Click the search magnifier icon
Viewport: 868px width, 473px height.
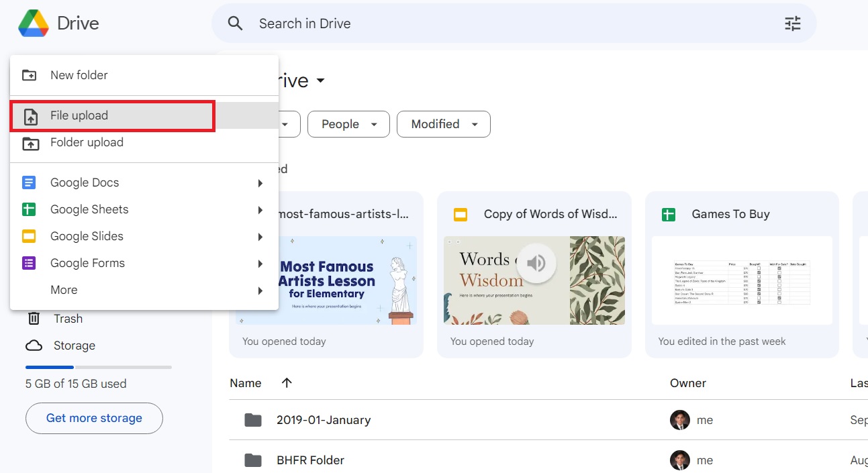[x=235, y=23]
